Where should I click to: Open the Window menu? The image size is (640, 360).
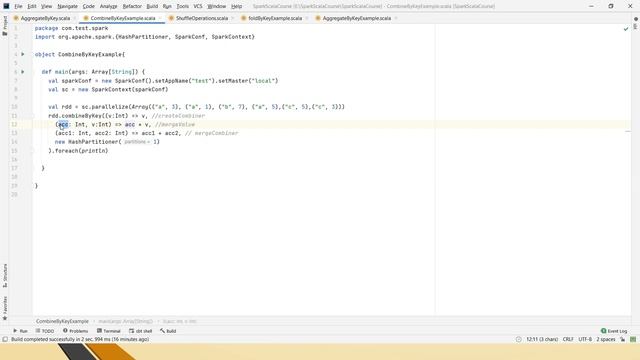point(216,7)
